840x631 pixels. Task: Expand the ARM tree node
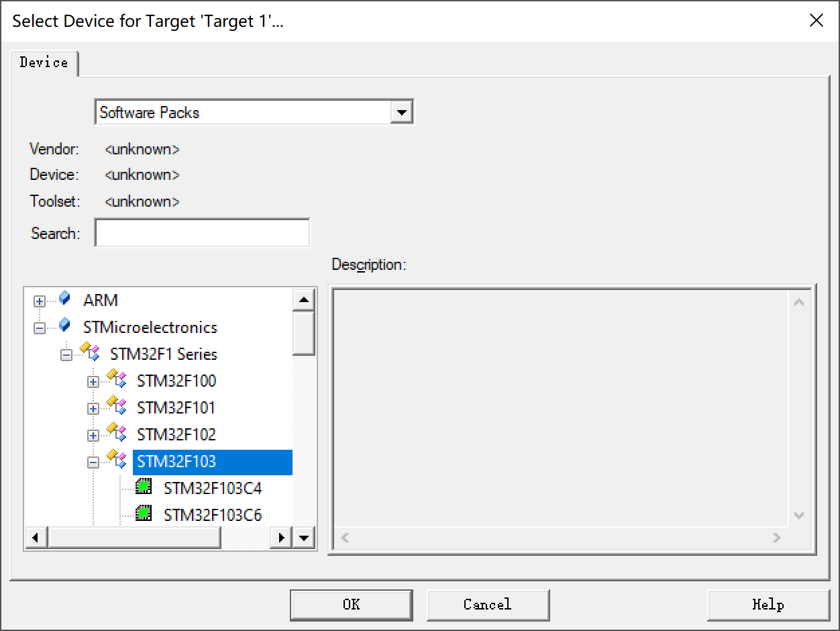tap(40, 301)
